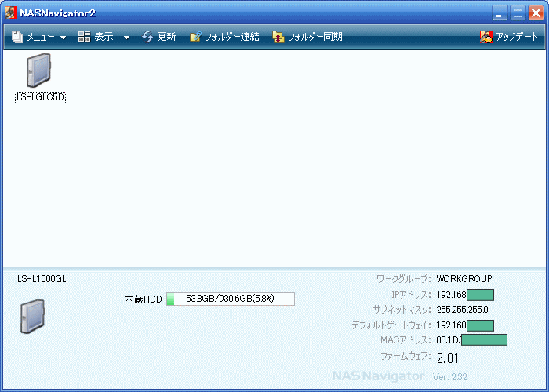Click the フォルダー同期 sync folder icon
This screenshot has height=392, width=549.
click(x=278, y=37)
